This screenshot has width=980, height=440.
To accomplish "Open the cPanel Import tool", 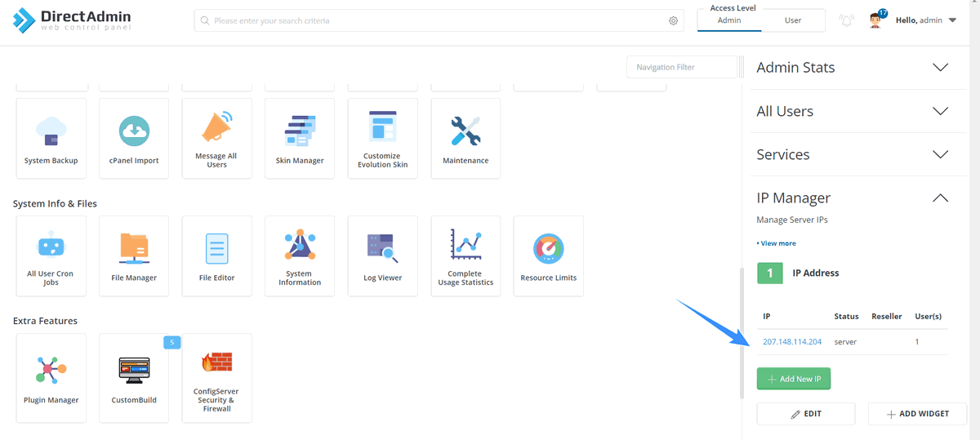I will [x=134, y=138].
